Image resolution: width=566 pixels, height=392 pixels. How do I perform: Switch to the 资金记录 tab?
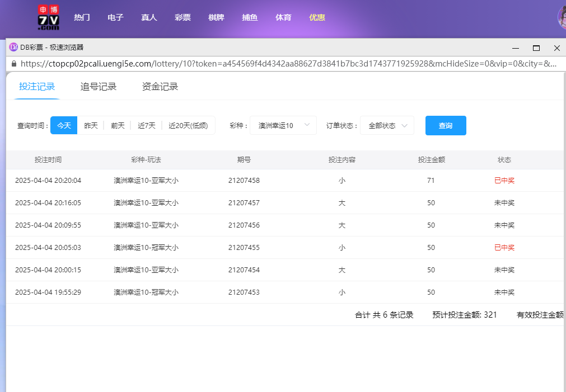coord(160,86)
